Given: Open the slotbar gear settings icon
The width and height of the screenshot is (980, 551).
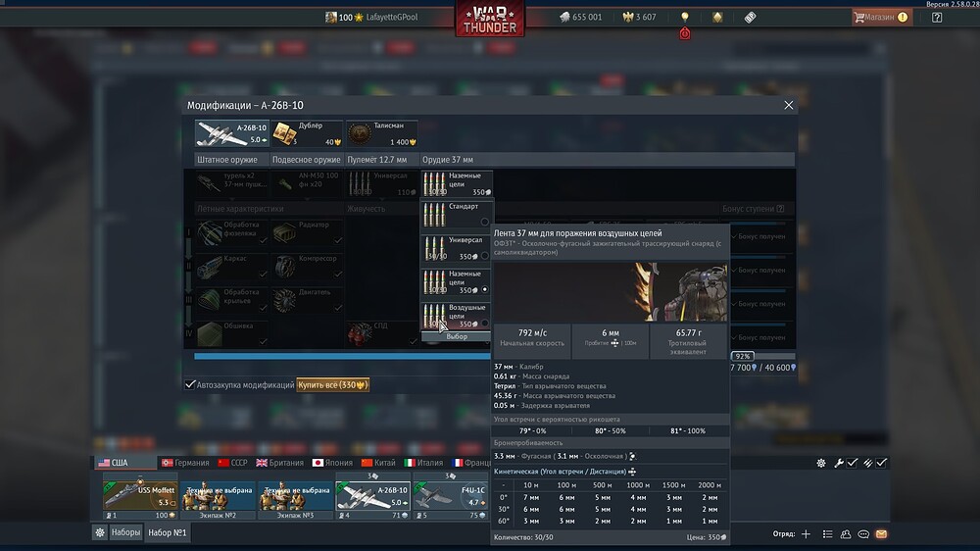Looking at the screenshot, I should (820, 463).
